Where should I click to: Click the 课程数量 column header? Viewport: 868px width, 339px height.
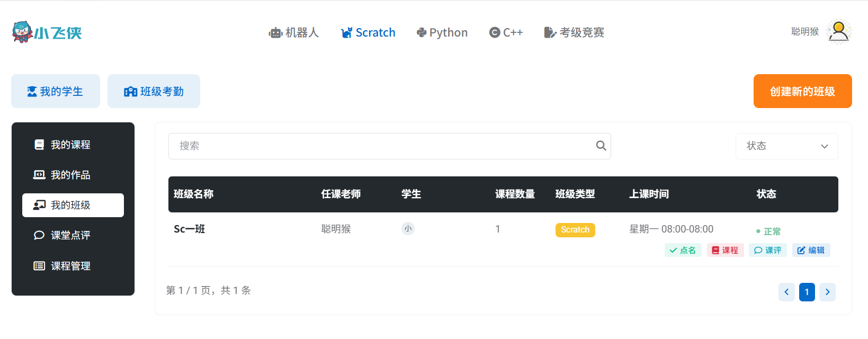[x=515, y=194]
